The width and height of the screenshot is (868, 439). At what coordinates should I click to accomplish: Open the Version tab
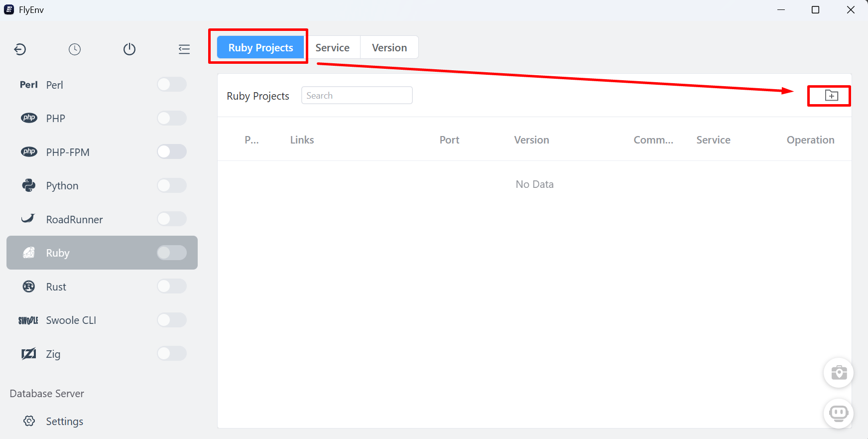(x=389, y=47)
